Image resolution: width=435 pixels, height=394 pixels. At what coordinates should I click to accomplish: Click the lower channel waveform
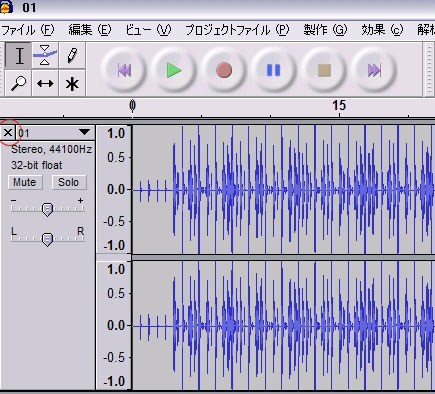[283, 325]
